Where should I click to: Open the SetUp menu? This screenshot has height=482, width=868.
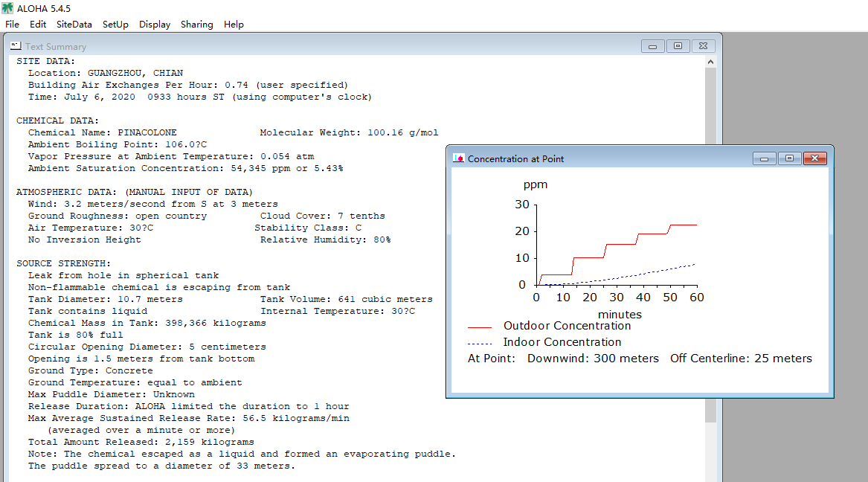[115, 25]
